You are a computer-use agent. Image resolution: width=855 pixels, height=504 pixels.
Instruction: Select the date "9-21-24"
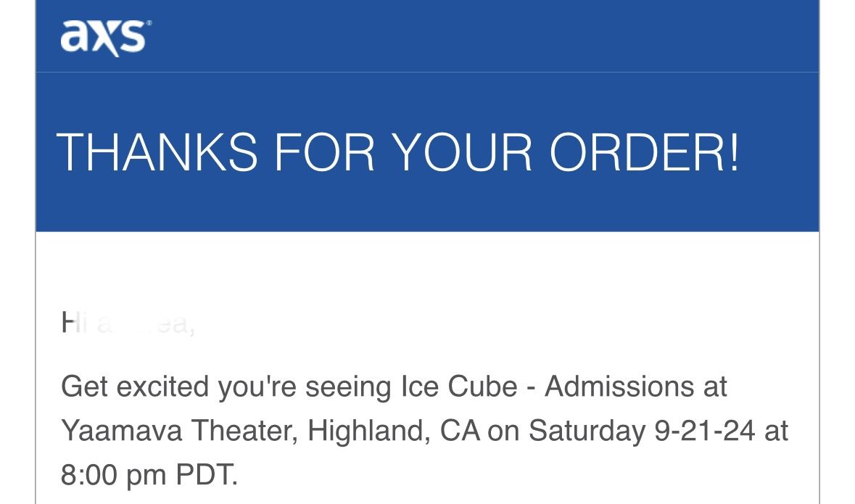point(703,431)
